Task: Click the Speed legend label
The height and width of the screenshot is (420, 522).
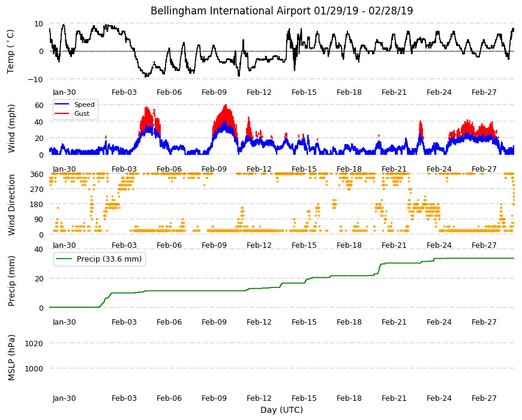Action: pyautogui.click(x=85, y=104)
